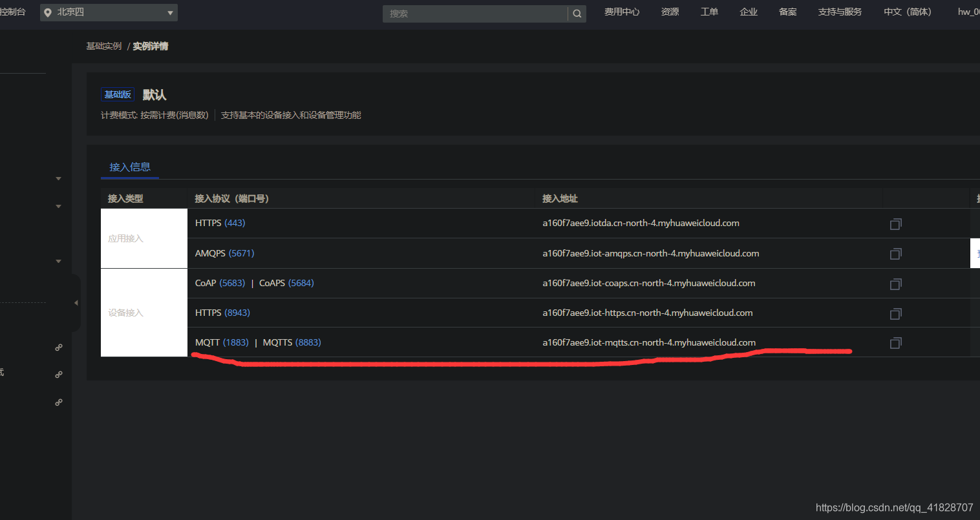Select the iot-mqtts.cn-north-4 address text
The width and height of the screenshot is (980, 520).
pos(649,343)
